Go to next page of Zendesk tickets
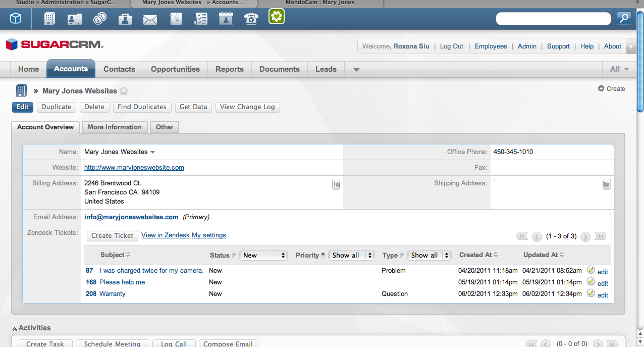The height and width of the screenshot is (347, 644). (585, 236)
